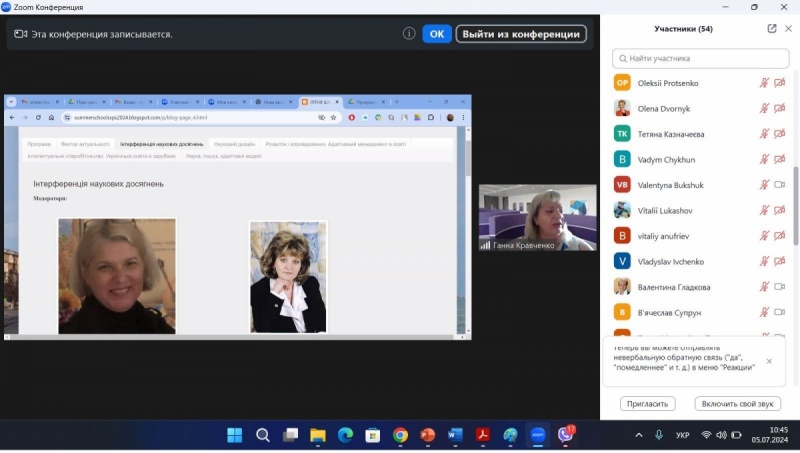Dismiss the nonverbal feedback notification
The width and height of the screenshot is (800, 453).
coord(768,361)
